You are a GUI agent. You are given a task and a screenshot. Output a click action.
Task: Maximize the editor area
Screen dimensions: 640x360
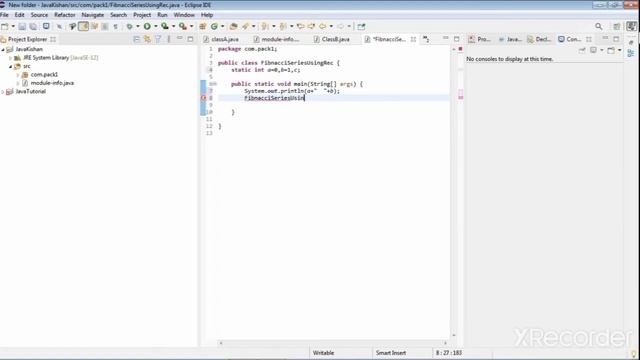point(457,39)
